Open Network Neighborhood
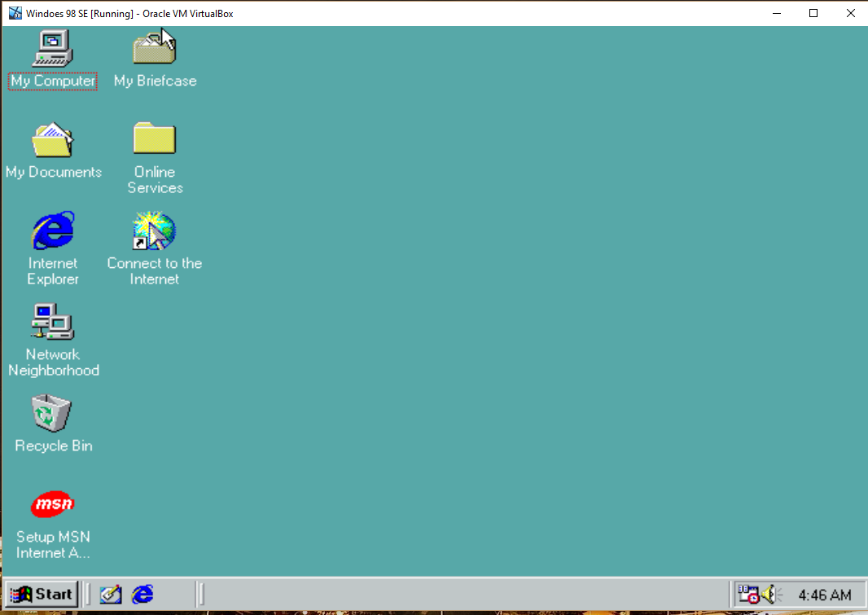 [52, 322]
